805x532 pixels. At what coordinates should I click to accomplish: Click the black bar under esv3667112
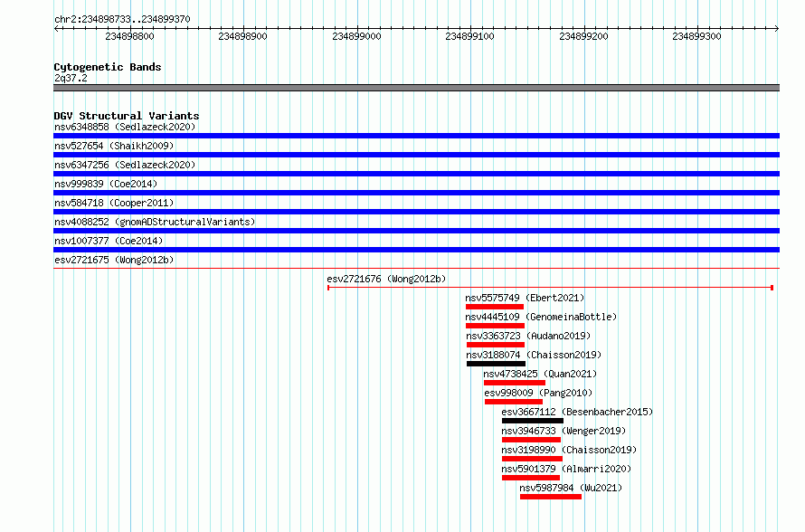533,421
